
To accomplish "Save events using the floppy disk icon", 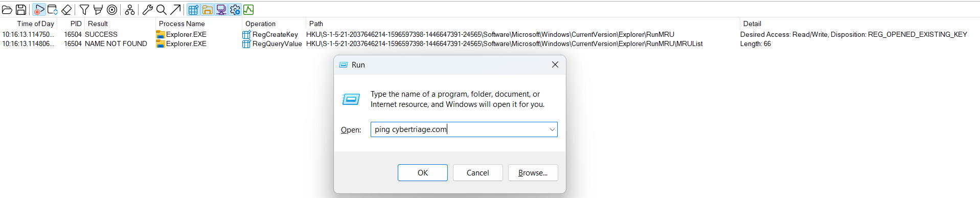I will coord(21,10).
